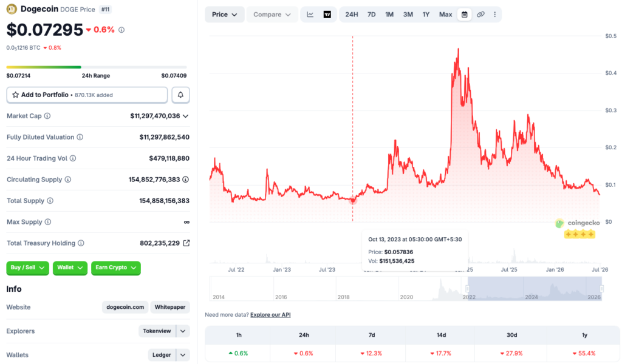The image size is (622, 364).
Task: Open Ledger wallet link
Action: (x=162, y=355)
